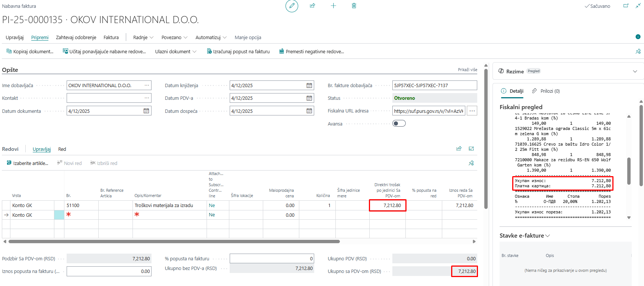Click Izračunaj popust na fakturu
Viewport: 644px width, 286px height.
238,52
